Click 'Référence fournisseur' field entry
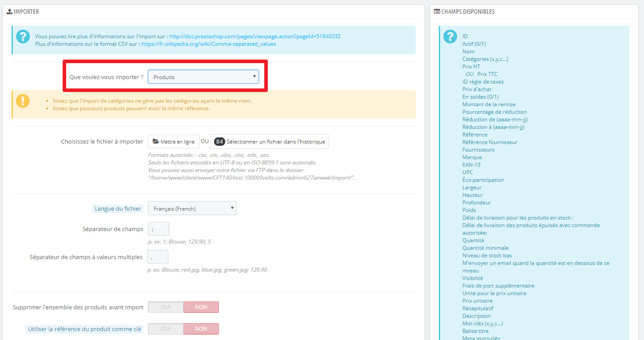 click(490, 142)
